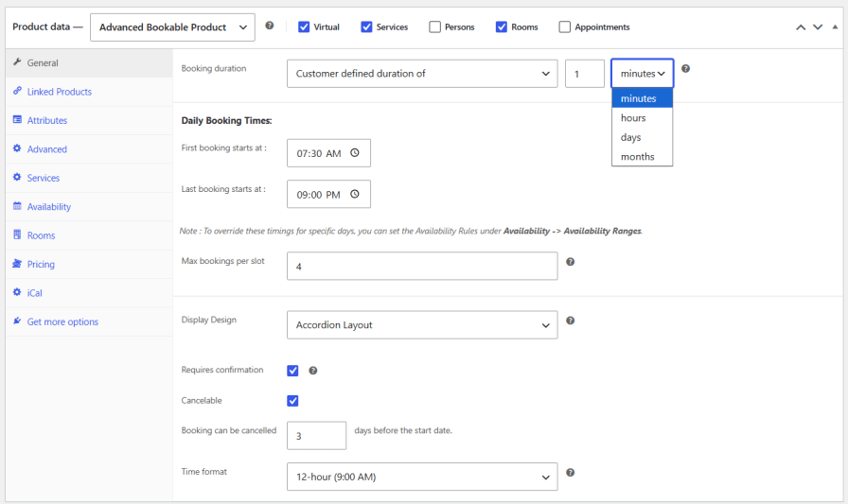Select days option in duration list
The image size is (848, 504).
point(642,137)
